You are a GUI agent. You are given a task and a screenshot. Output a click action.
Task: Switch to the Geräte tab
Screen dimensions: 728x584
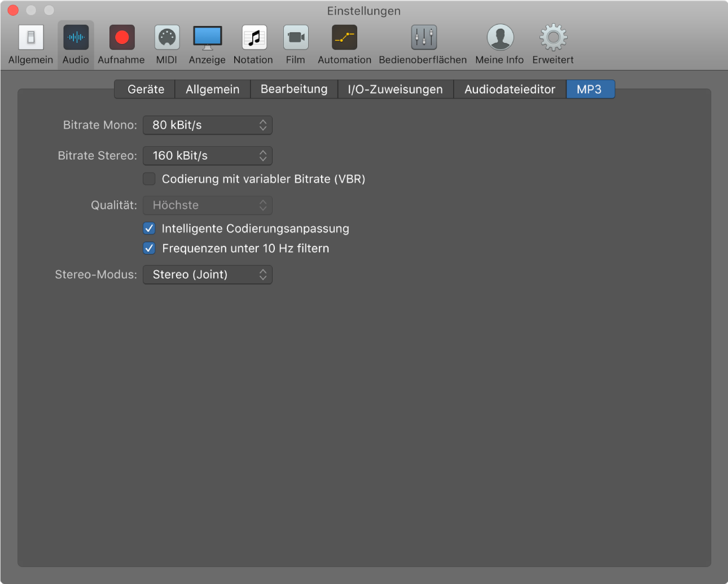point(145,89)
